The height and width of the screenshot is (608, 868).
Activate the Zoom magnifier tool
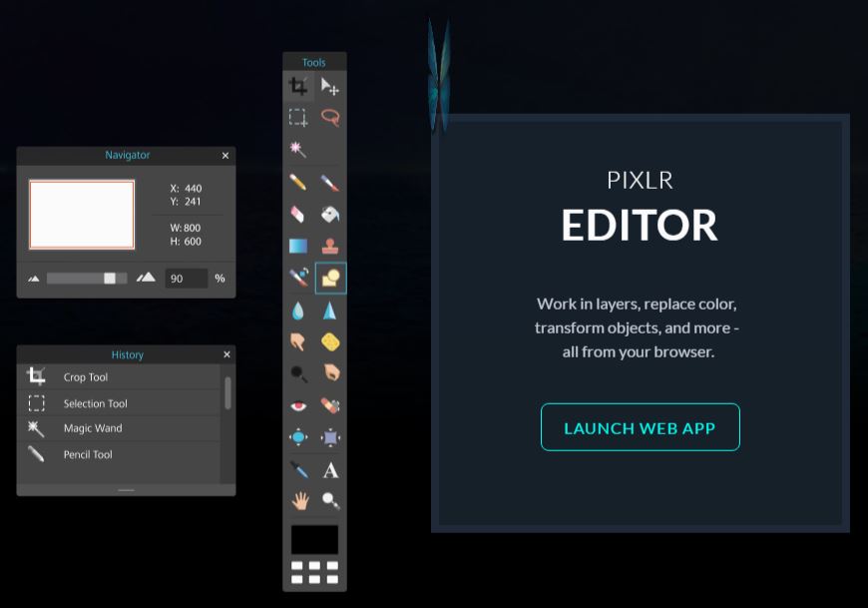pyautogui.click(x=330, y=500)
